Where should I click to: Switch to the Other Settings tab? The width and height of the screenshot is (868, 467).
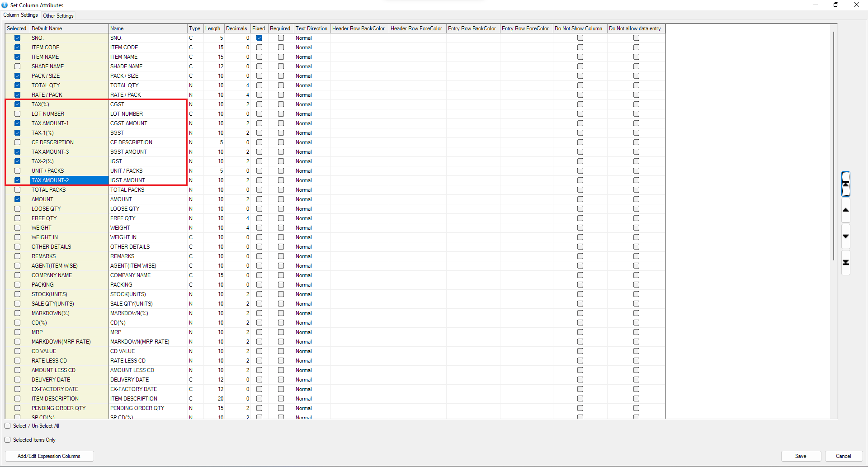click(x=58, y=16)
